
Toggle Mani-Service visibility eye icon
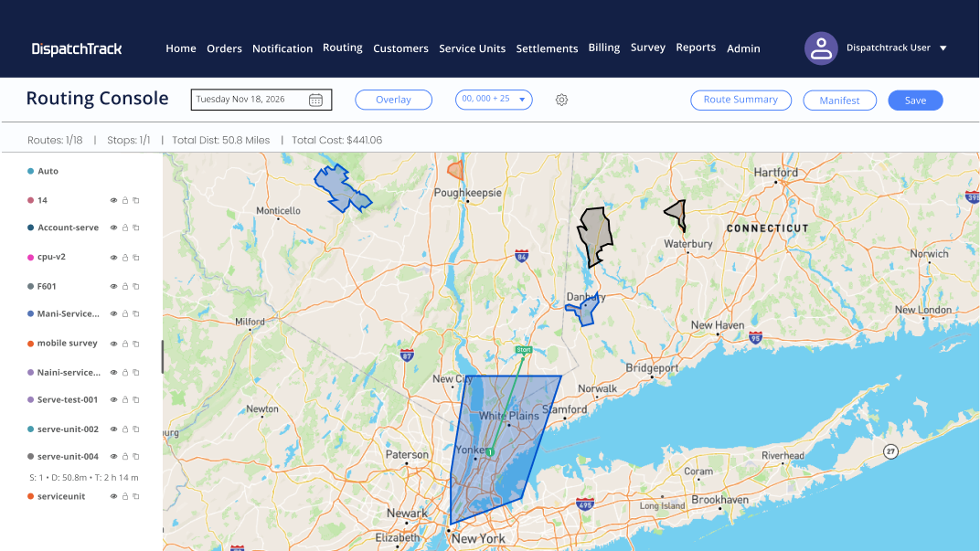(113, 314)
